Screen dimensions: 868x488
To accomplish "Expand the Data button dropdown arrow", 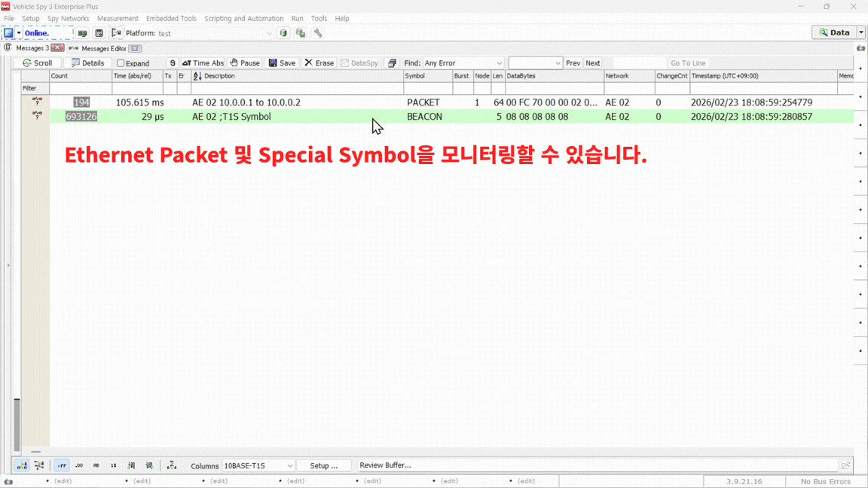I will (x=861, y=32).
